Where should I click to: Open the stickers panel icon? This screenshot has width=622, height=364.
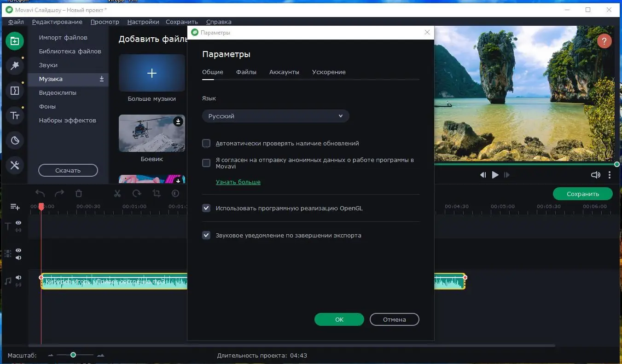15,140
